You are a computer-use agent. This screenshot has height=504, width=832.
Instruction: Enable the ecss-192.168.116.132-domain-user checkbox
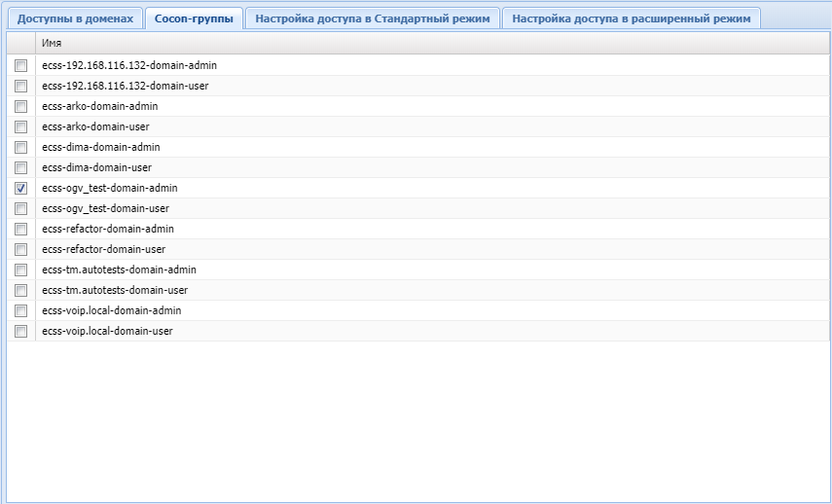coord(20,86)
